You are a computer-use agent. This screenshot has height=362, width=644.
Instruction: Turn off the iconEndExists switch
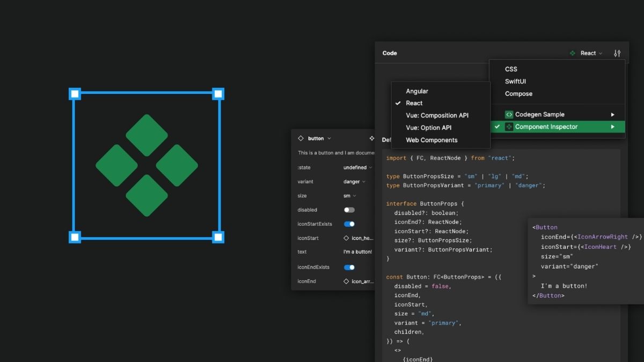349,267
